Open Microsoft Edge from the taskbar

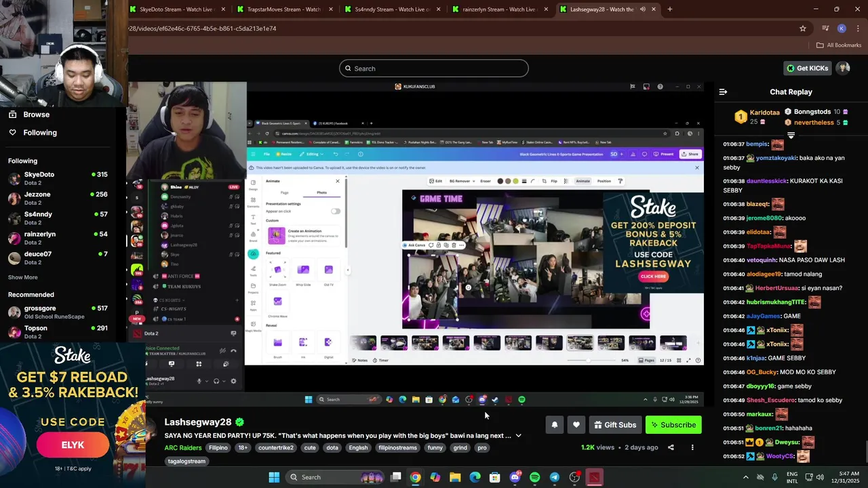475,477
